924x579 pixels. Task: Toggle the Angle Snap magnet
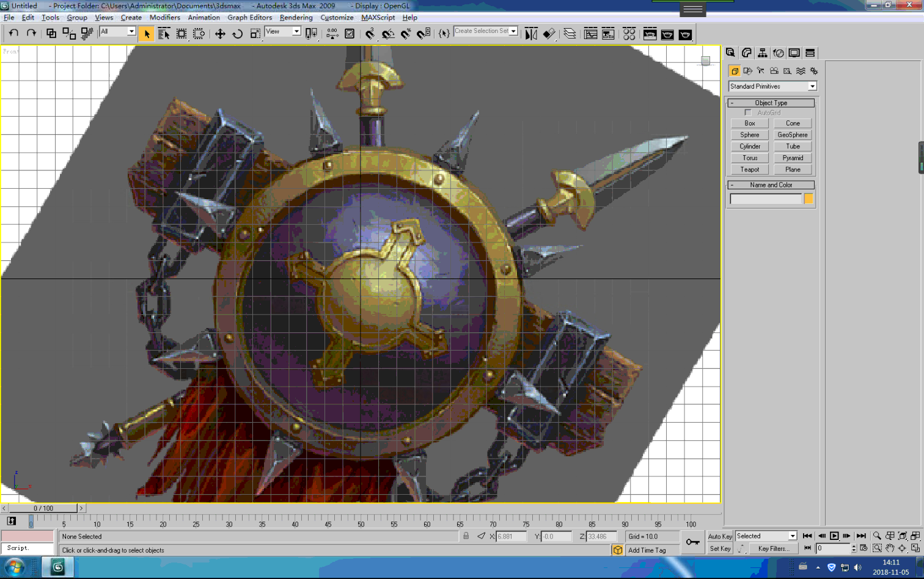(388, 34)
